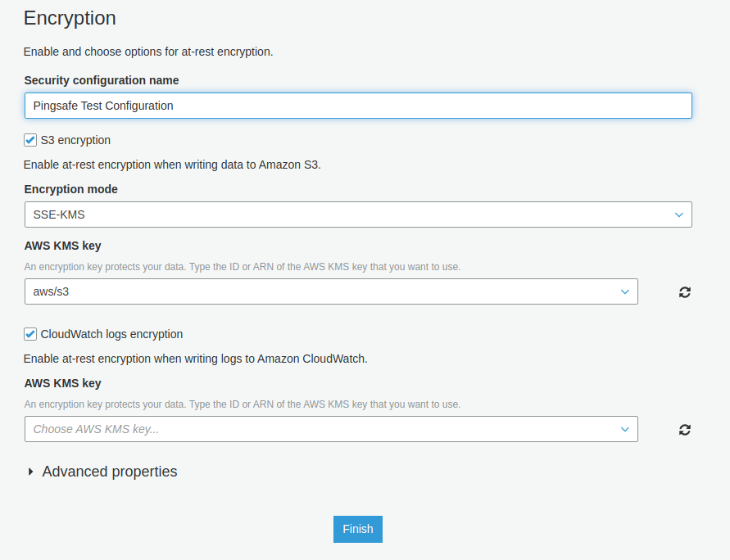Click the S3 encryption label text

click(x=75, y=140)
